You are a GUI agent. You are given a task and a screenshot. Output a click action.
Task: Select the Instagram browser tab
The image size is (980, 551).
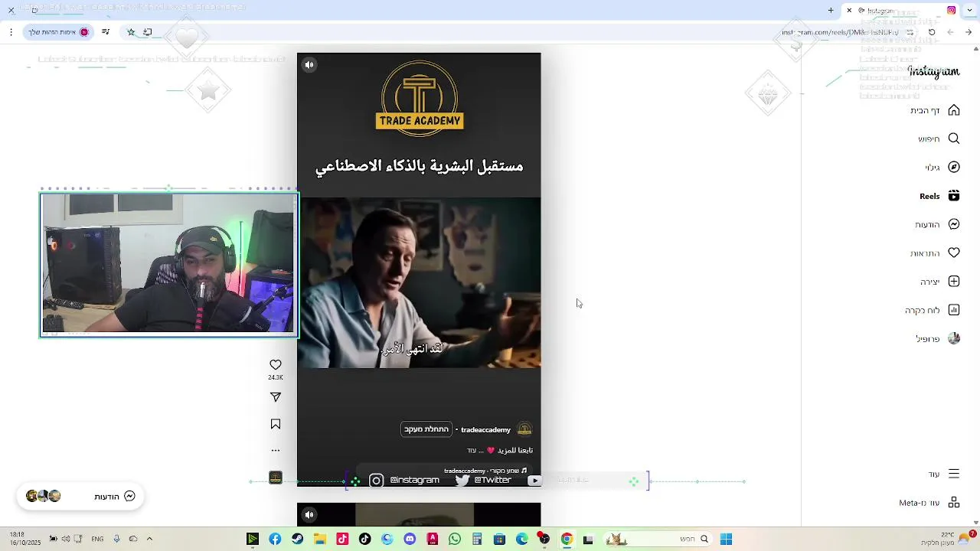(x=900, y=11)
